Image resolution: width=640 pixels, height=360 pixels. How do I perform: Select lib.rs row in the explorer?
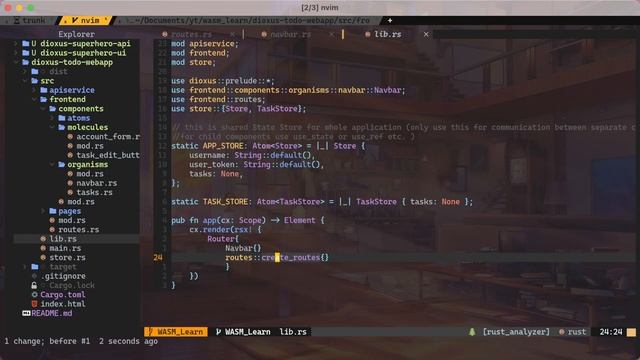pyautogui.click(x=76, y=239)
